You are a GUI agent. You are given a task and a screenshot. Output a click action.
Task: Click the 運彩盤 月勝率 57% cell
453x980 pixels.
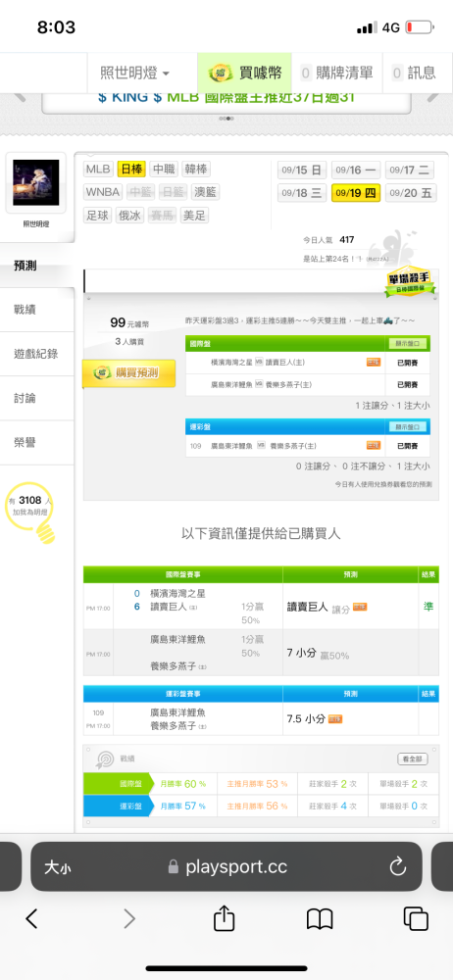pyautogui.click(x=182, y=806)
